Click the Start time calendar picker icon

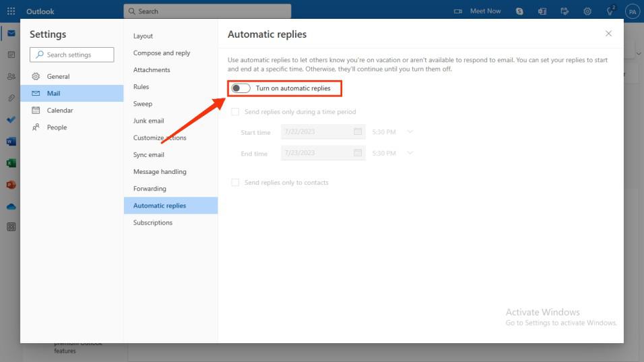point(358,131)
